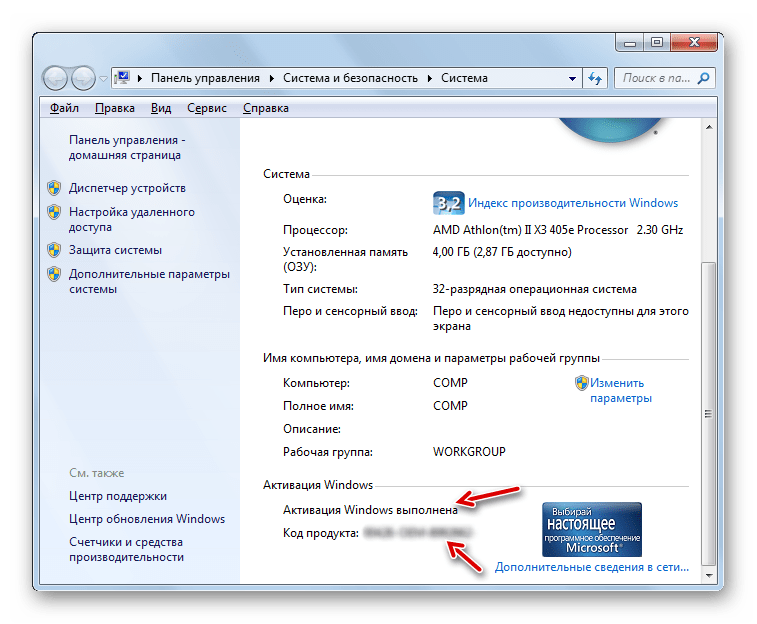Viewport: 757px width, 624px height.
Task: Open the recent pages dropdown arrow
Action: point(103,78)
